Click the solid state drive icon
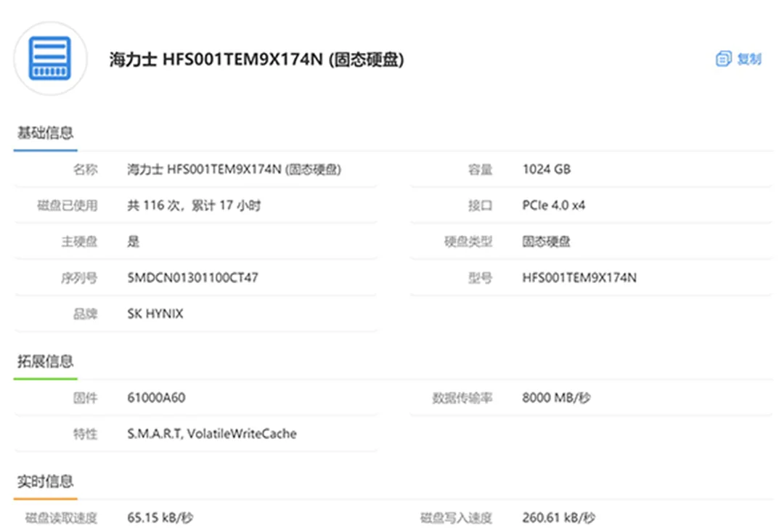Image resolution: width=784 pixels, height=532 pixels. (x=50, y=59)
